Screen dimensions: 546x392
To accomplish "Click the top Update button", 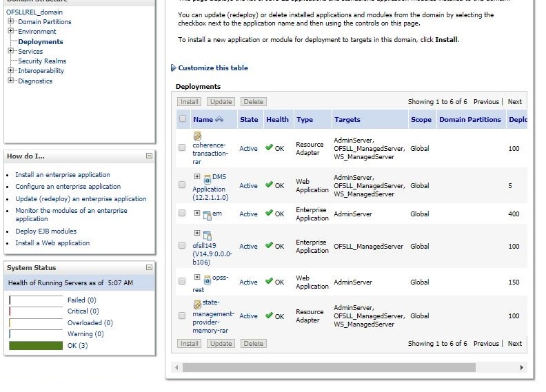I will click(x=221, y=101).
